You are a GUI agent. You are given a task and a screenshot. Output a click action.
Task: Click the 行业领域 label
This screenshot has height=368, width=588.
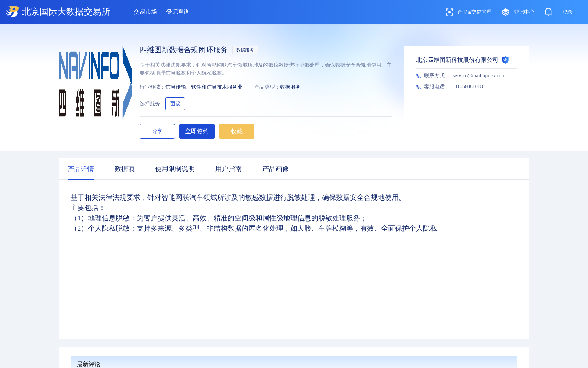152,87
